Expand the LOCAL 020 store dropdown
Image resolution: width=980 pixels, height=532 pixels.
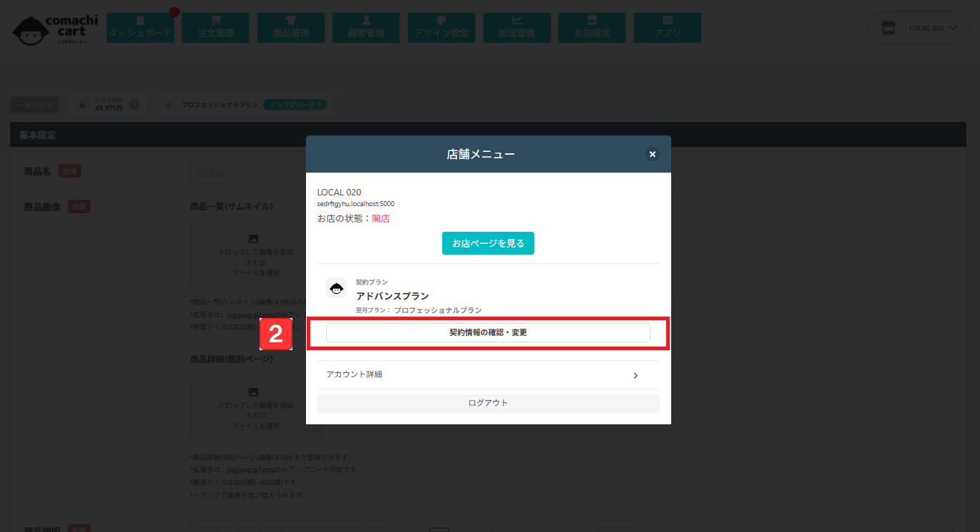[x=919, y=28]
